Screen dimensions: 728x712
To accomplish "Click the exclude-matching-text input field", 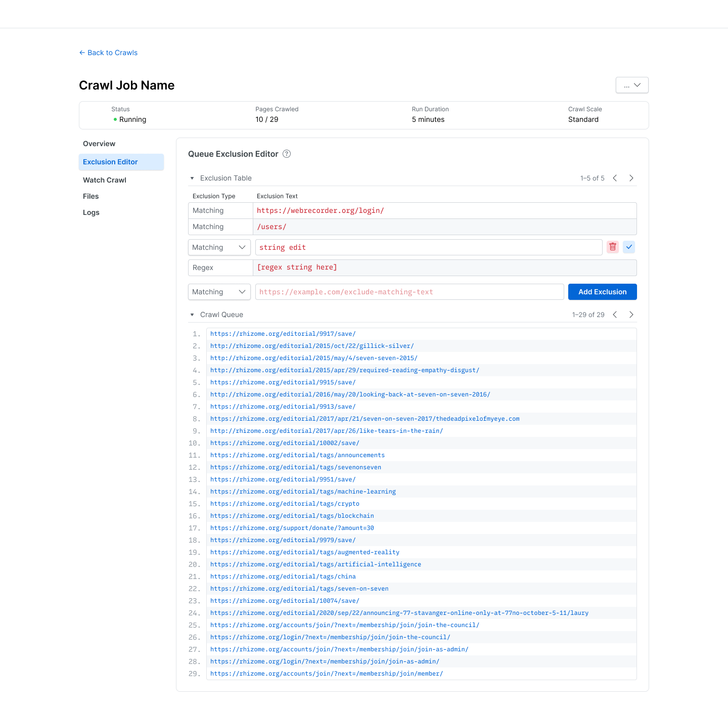I will pyautogui.click(x=409, y=292).
